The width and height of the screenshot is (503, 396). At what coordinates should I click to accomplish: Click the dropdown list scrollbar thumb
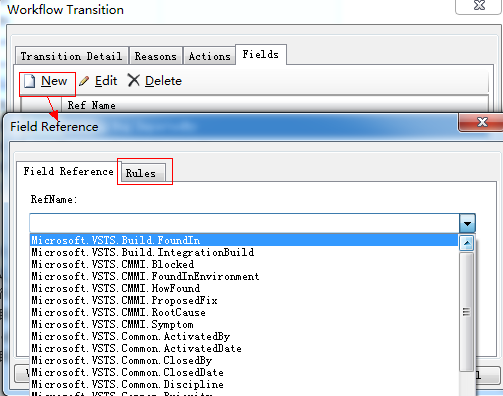[467, 312]
